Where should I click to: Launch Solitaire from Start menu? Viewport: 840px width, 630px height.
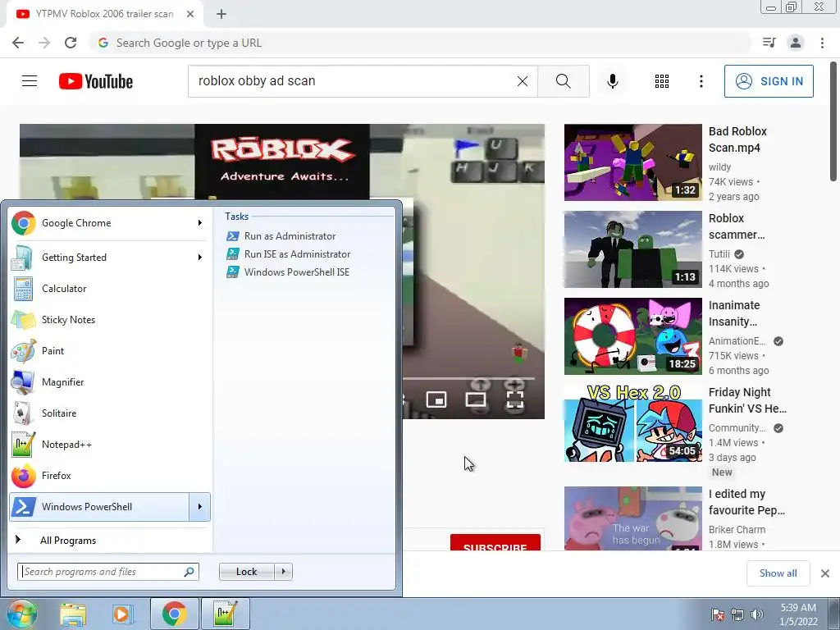pyautogui.click(x=110, y=413)
